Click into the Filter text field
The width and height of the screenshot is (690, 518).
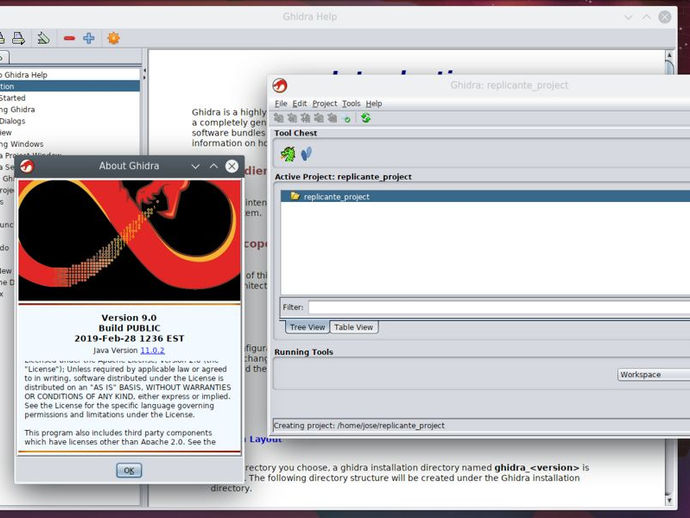499,307
